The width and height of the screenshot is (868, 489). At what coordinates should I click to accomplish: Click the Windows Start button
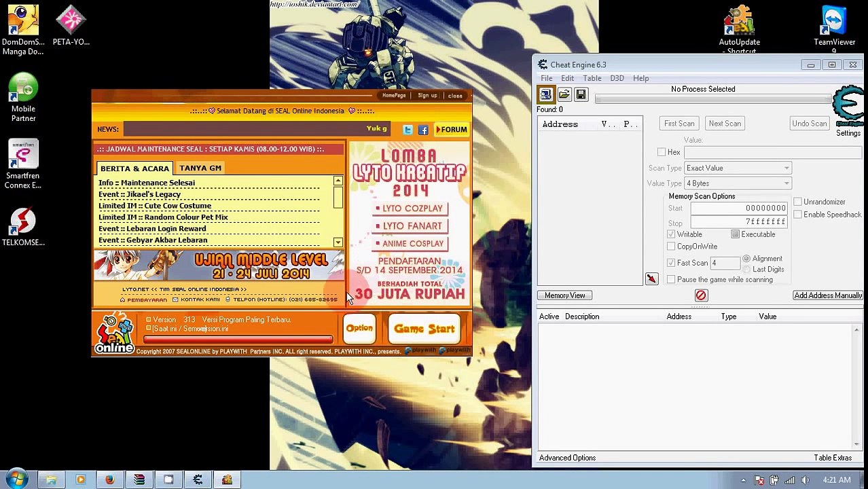pyautogui.click(x=16, y=479)
